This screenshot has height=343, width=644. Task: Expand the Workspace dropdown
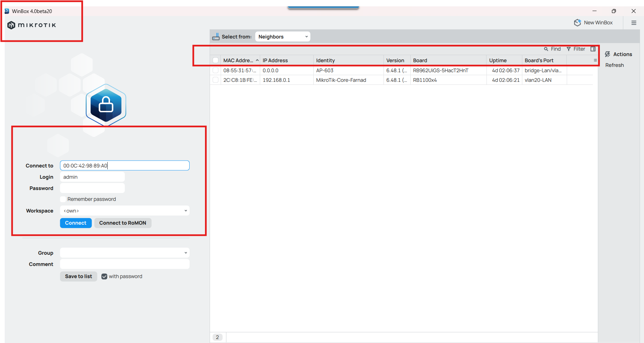(125, 211)
